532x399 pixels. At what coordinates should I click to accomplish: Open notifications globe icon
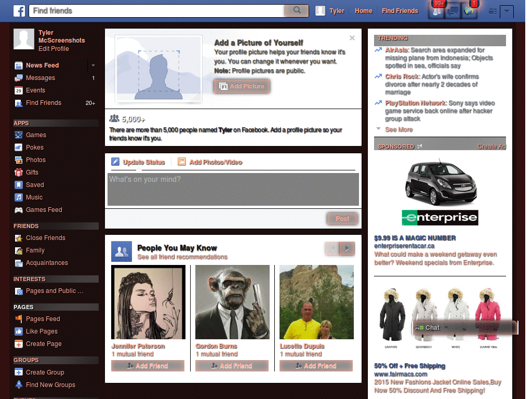(x=469, y=11)
